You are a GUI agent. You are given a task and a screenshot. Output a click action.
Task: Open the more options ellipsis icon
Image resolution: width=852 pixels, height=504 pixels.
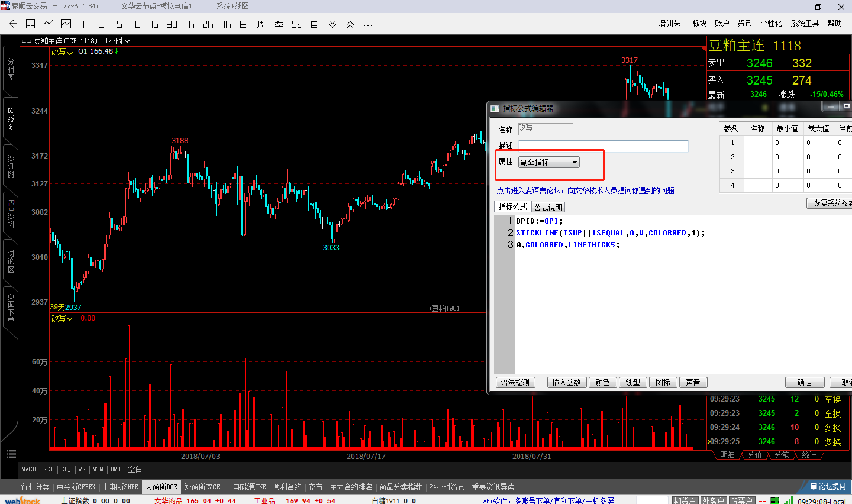pyautogui.click(x=368, y=25)
